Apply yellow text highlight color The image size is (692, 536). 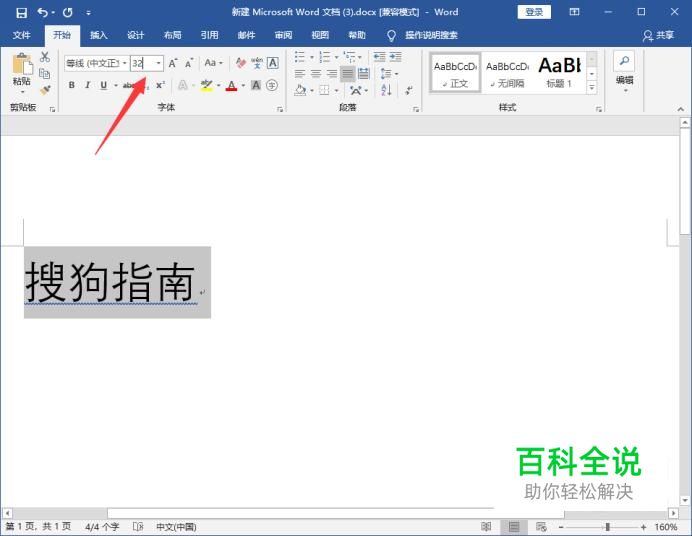pyautogui.click(x=206, y=85)
